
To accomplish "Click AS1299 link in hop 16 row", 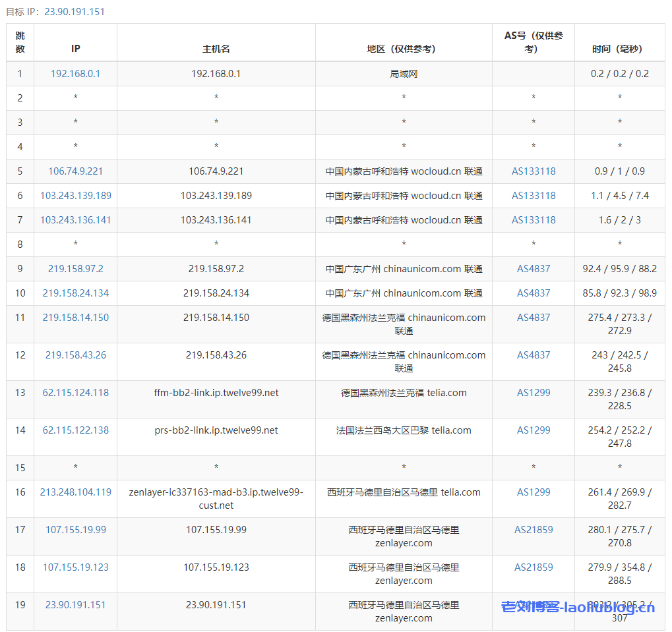I will (x=533, y=492).
